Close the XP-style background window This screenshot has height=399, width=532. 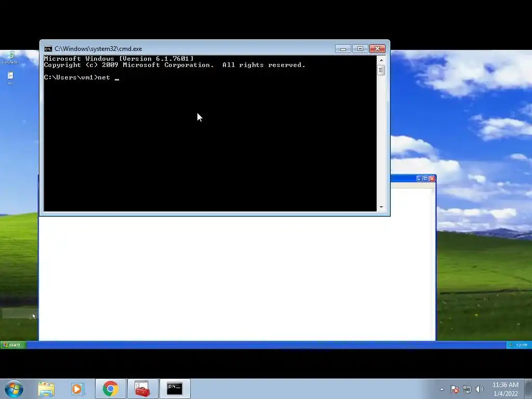432,179
